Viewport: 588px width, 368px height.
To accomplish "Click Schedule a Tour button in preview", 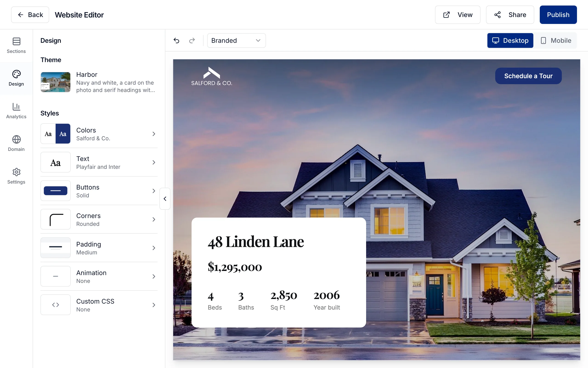I will [x=528, y=76].
